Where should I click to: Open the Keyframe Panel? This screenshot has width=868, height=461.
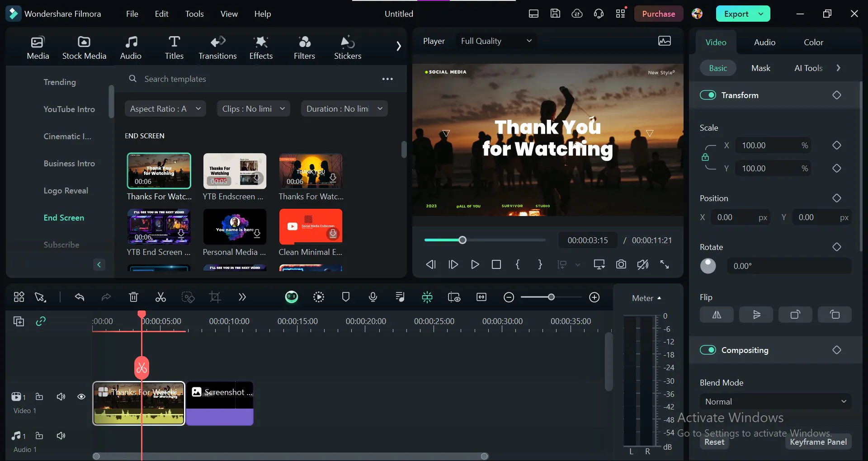pyautogui.click(x=818, y=442)
